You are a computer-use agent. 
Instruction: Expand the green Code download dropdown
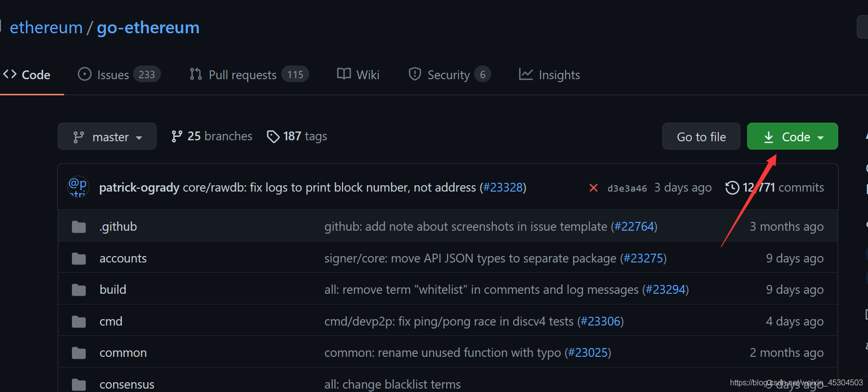792,136
